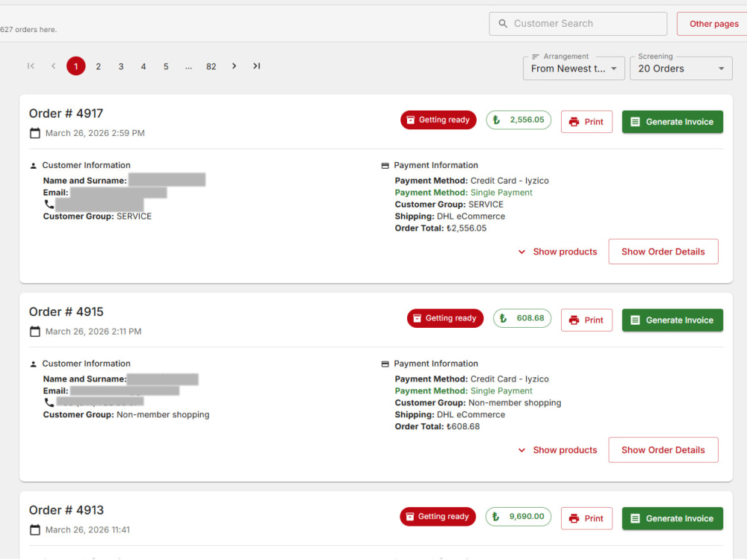Click the search magnifier icon
Screen dimensions: 747x560
click(503, 23)
